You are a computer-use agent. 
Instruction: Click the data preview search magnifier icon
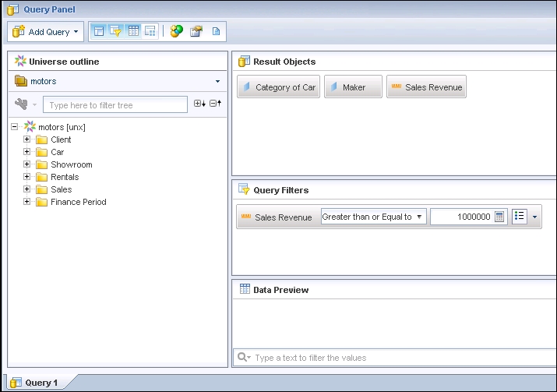(244, 357)
